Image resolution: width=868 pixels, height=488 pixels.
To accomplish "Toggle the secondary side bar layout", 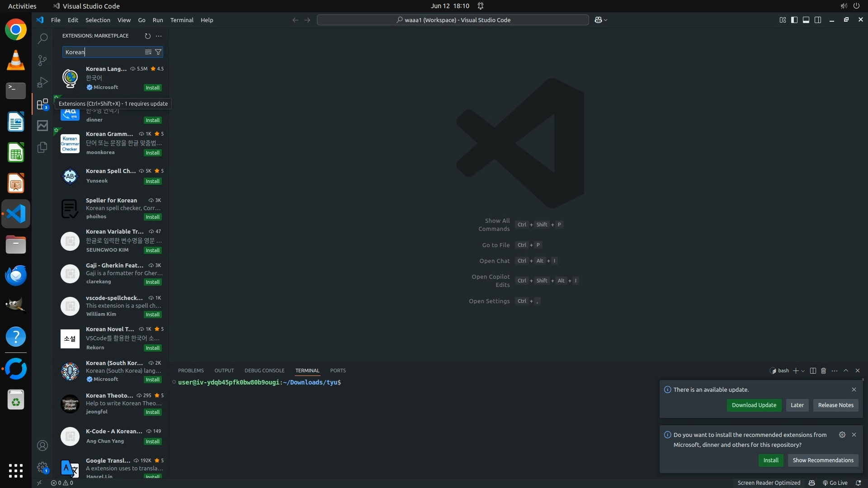I will coord(818,20).
